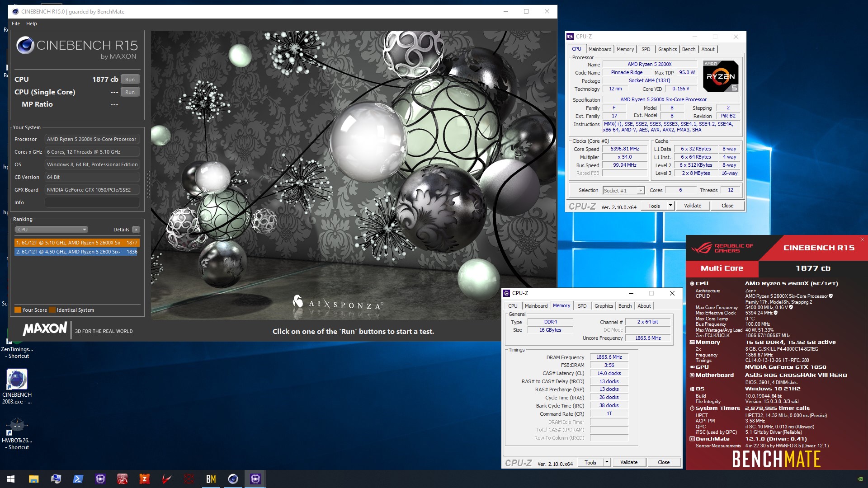Screen dimensions: 868x488
Task: Click the Multi Core label in BenchMate
Action: click(x=722, y=268)
